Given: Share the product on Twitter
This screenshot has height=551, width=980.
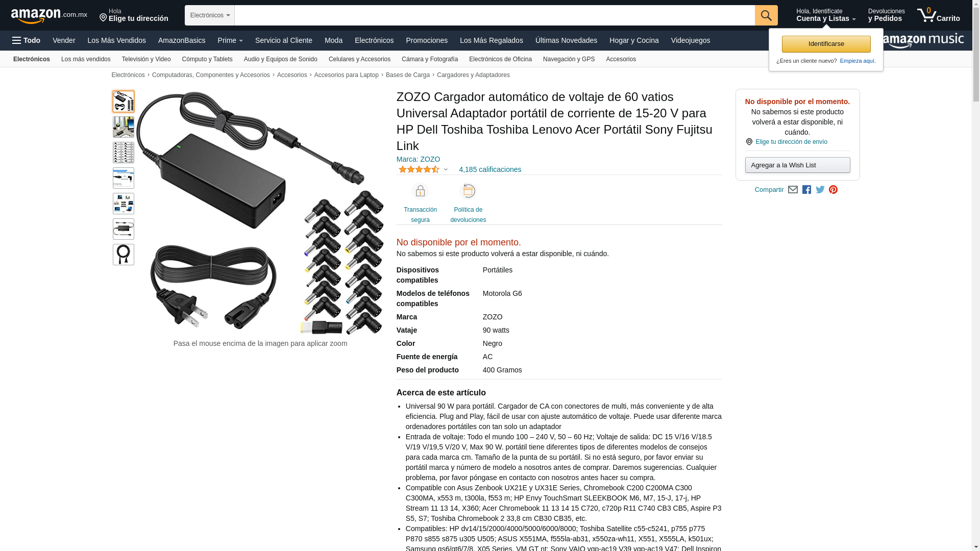Looking at the screenshot, I should 820,190.
